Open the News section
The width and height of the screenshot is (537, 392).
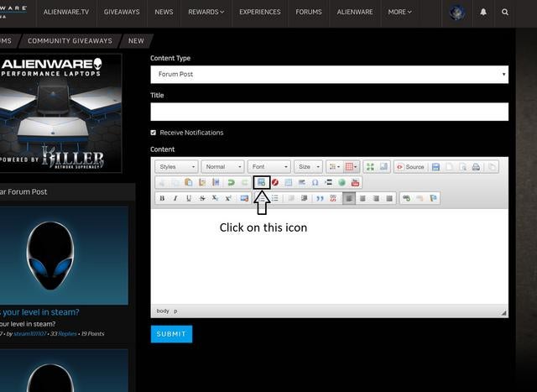tap(164, 12)
